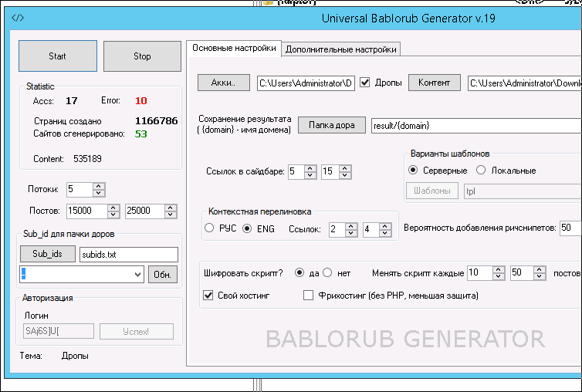Select РУС for context relinking

pyautogui.click(x=209, y=228)
